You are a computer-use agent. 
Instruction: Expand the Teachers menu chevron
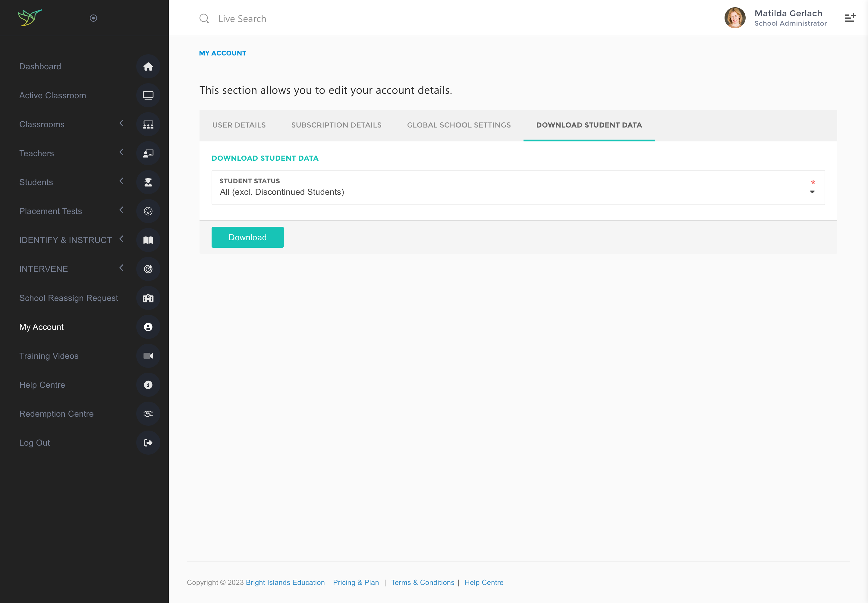coord(122,152)
